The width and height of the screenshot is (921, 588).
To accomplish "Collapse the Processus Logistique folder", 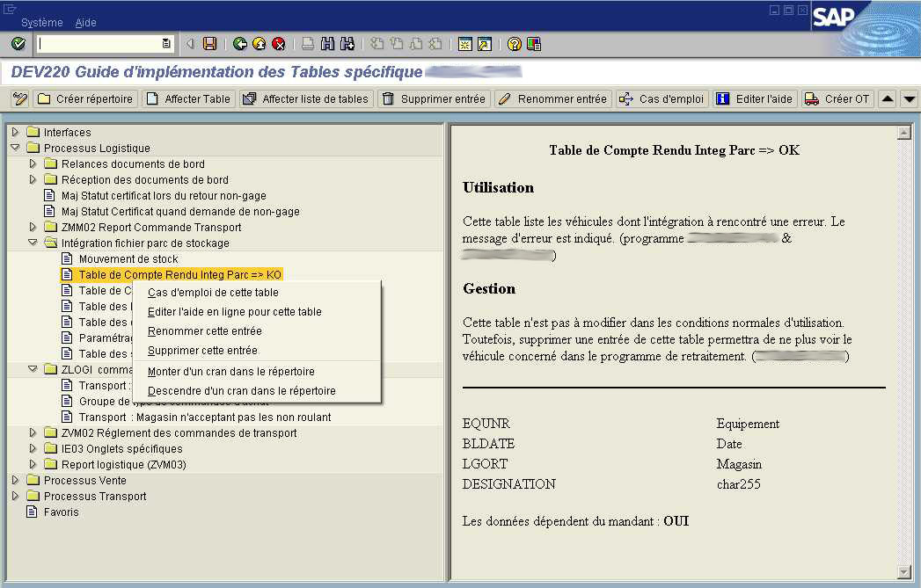I will (15, 148).
